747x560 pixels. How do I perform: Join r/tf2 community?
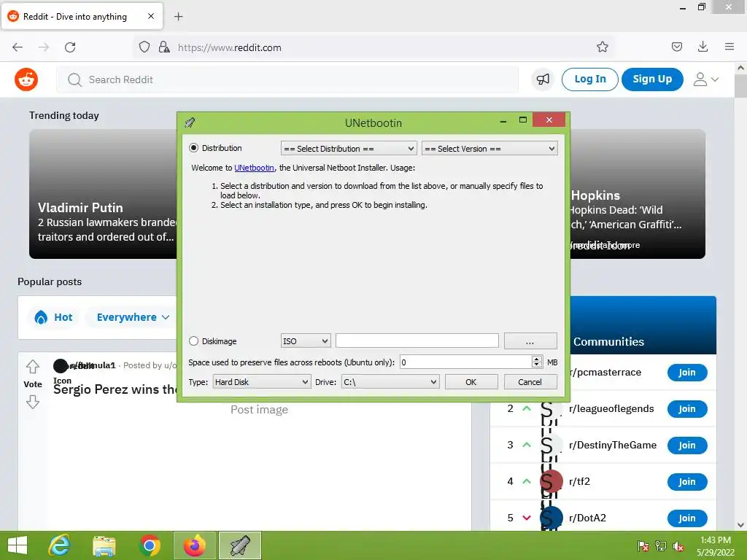pos(687,481)
